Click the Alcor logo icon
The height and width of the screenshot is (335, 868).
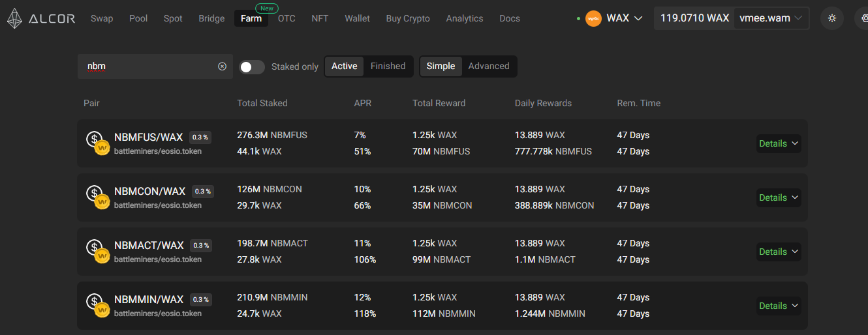(15, 18)
